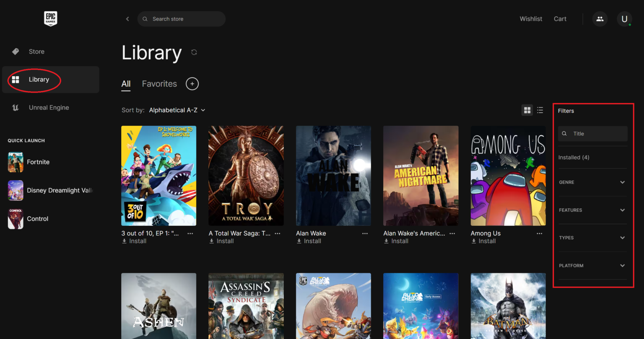Launch Fortnite from Quick Launch
Screen dimensions: 644x339
click(38, 162)
